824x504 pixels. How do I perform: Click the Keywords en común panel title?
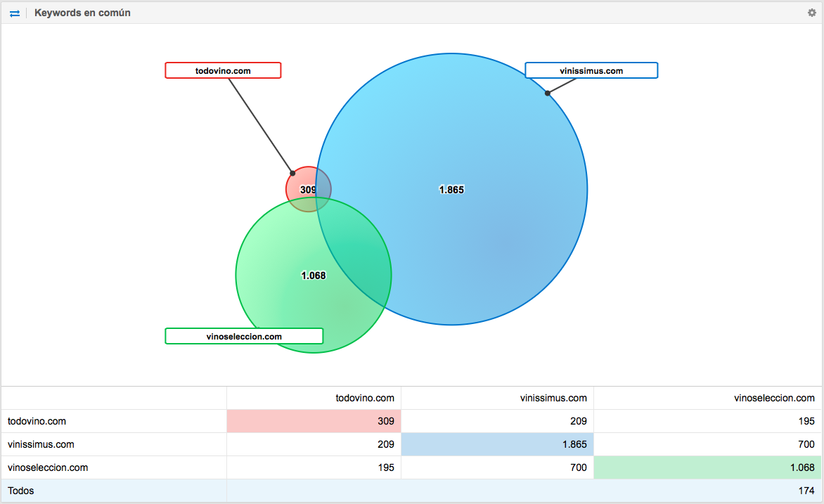[x=82, y=13]
